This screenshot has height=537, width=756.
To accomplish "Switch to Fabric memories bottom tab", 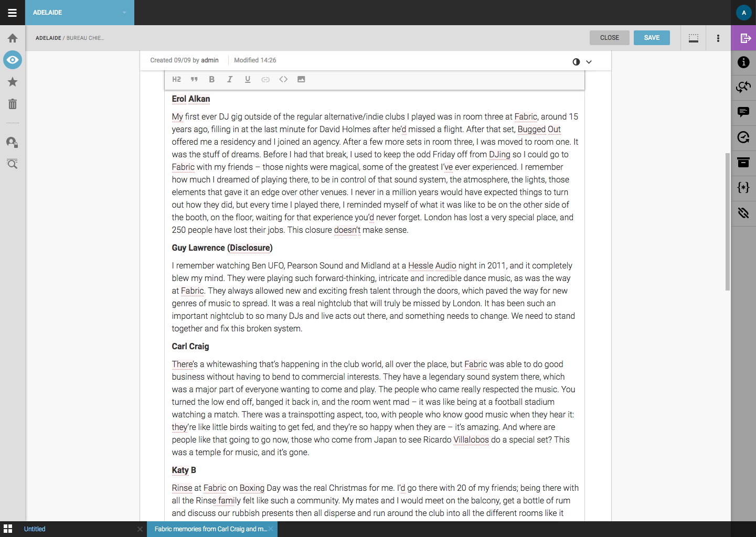I will [210, 529].
